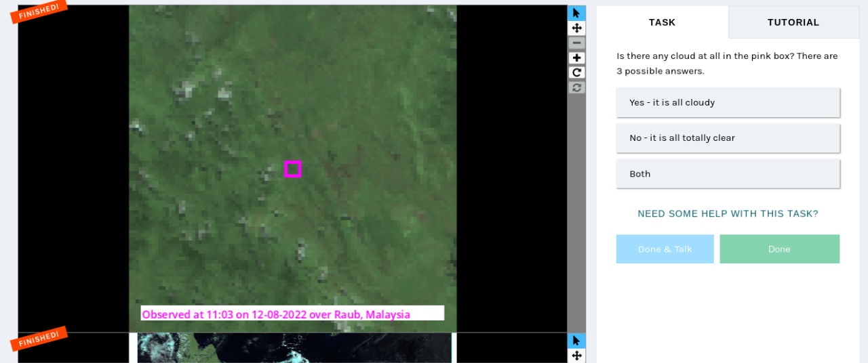Screen dimensions: 868x363
Task: Choose 'Yes - it is all cloudy'
Action: [x=728, y=102]
